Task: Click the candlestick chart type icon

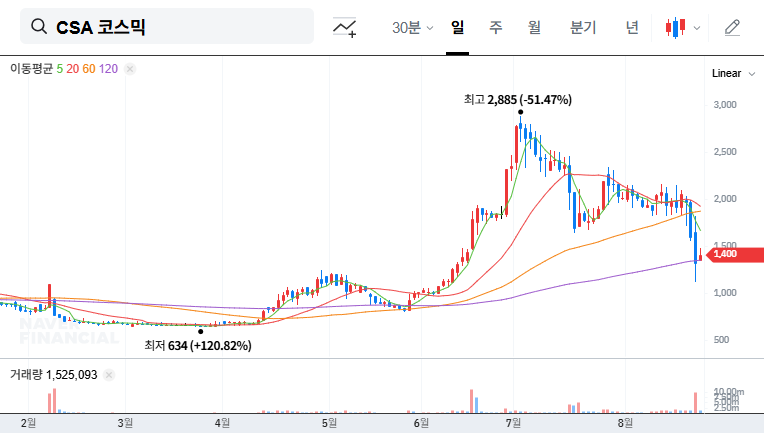Action: (x=675, y=27)
